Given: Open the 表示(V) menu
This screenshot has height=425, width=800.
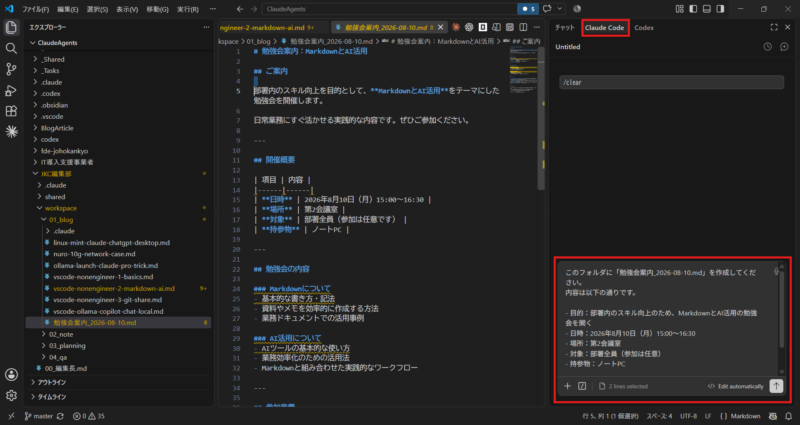Looking at the screenshot, I should pos(127,9).
